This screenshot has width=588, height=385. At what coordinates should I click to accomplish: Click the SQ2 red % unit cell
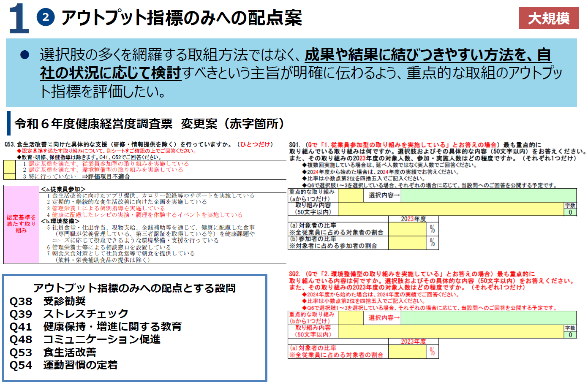432,352
